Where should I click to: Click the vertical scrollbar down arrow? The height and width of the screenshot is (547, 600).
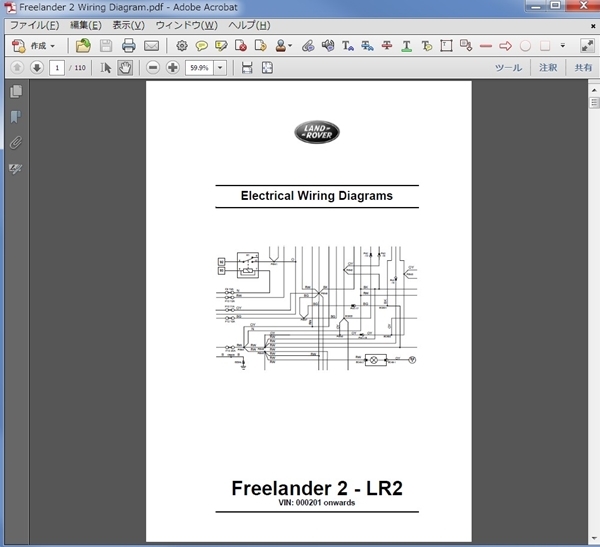[594, 538]
